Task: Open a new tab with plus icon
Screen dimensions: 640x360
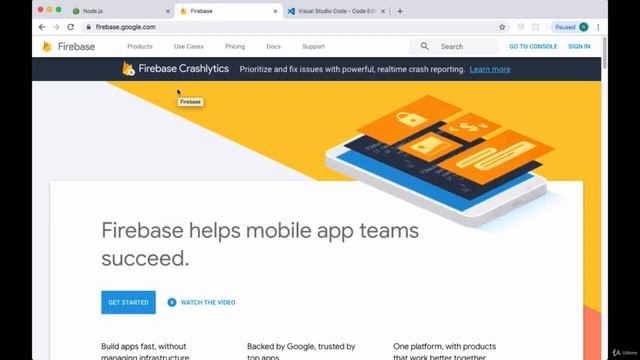Action: tap(400, 11)
